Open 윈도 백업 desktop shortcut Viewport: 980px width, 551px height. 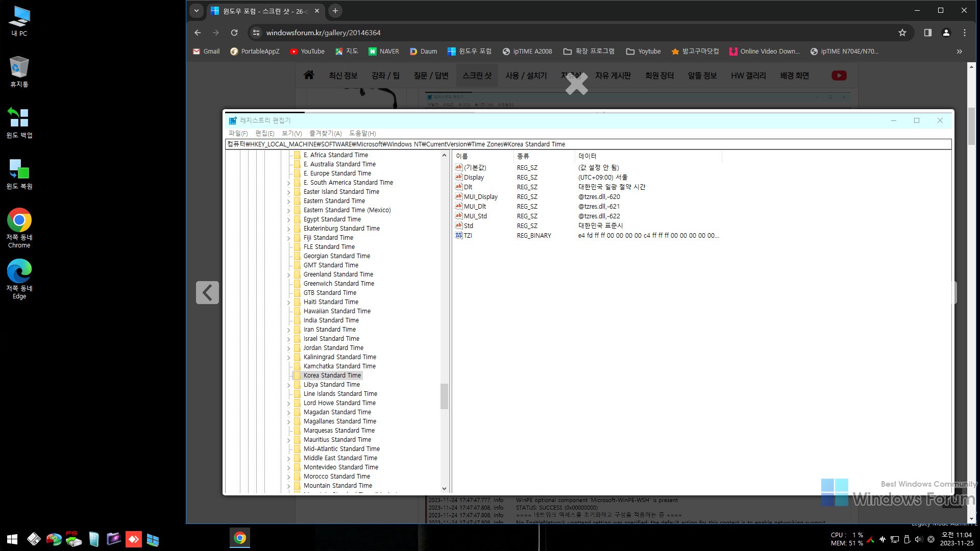pyautogui.click(x=19, y=123)
